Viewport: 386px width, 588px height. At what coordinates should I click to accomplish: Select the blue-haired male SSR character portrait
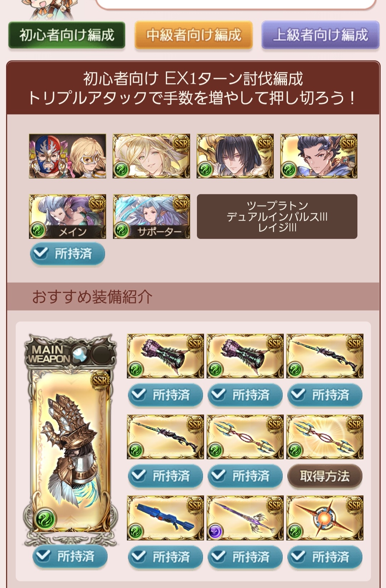coord(319,156)
